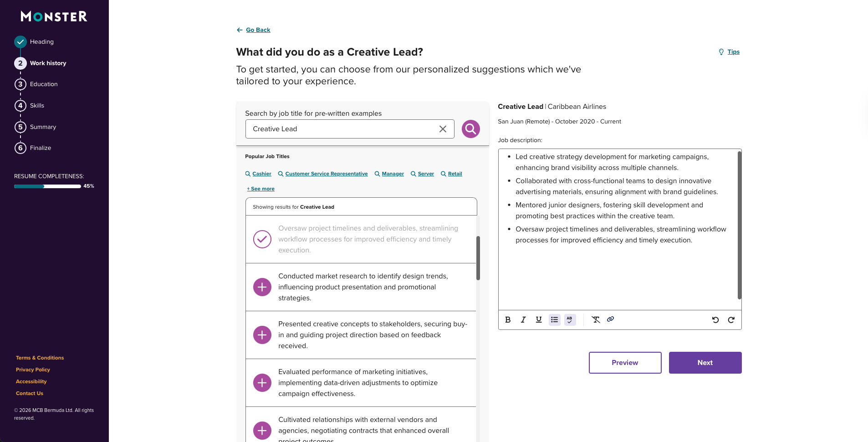The image size is (868, 442).
Task: Open the Privacy Policy link
Action: click(x=32, y=370)
